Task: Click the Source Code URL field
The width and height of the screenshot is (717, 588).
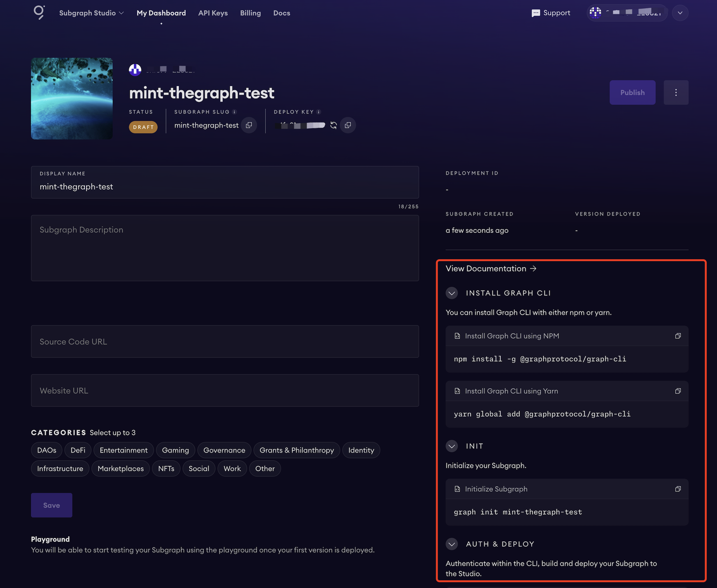Action: pyautogui.click(x=225, y=342)
